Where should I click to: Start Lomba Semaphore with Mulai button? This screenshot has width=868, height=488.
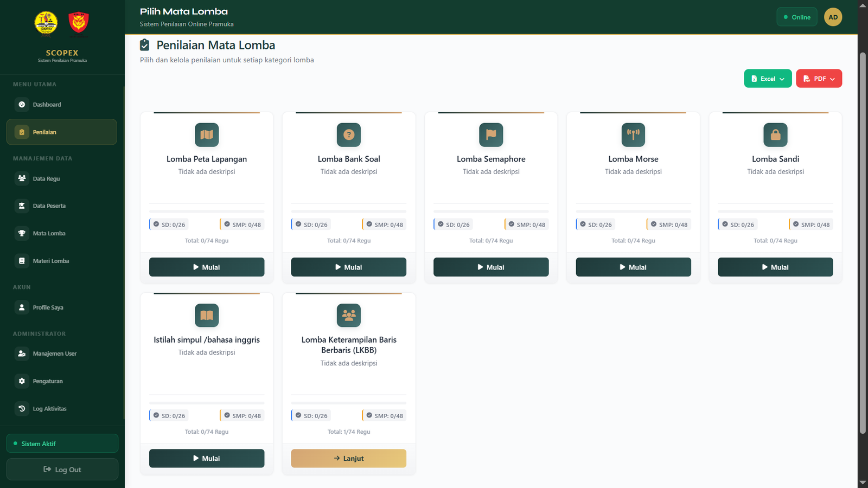click(491, 267)
